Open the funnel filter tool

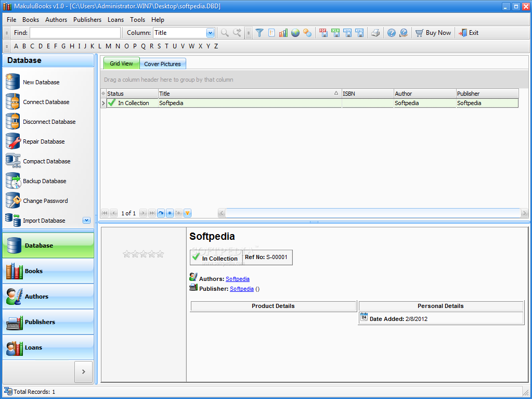click(x=259, y=33)
